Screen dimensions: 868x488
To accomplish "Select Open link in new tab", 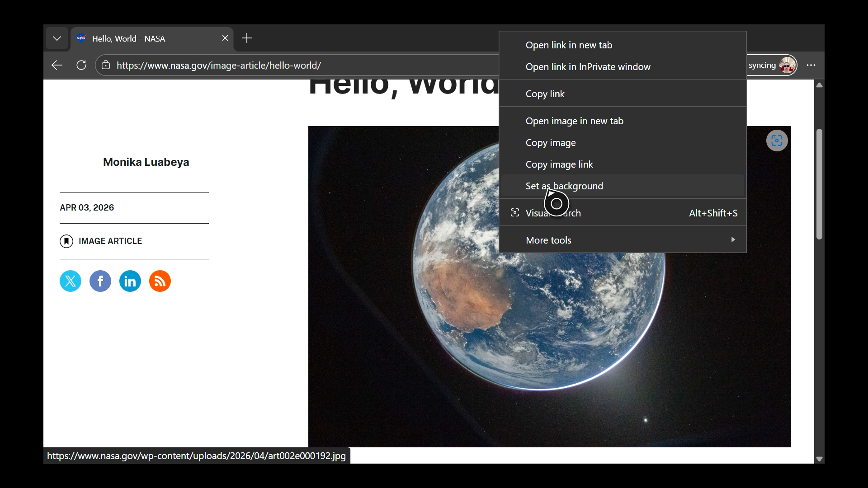I will [x=568, y=45].
